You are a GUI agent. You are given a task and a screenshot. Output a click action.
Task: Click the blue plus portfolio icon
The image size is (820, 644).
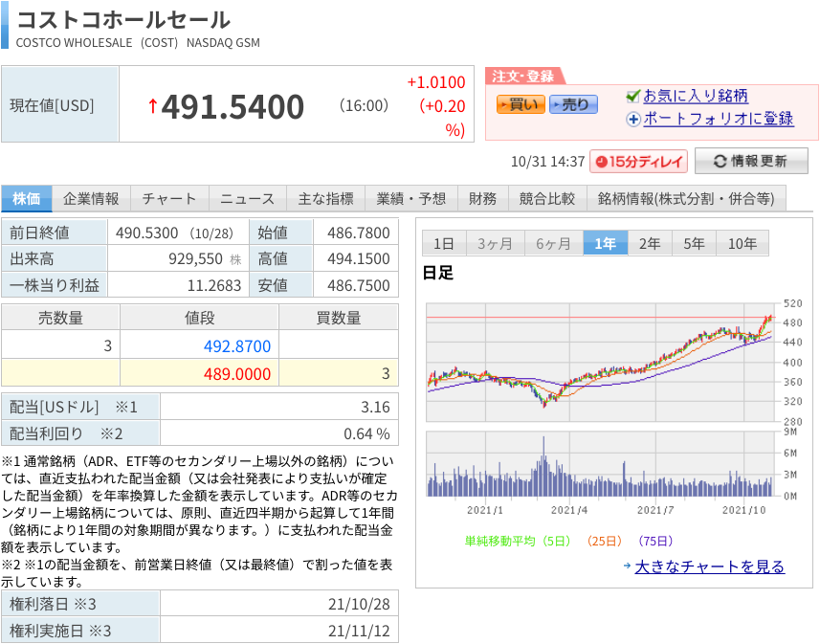[x=633, y=120]
